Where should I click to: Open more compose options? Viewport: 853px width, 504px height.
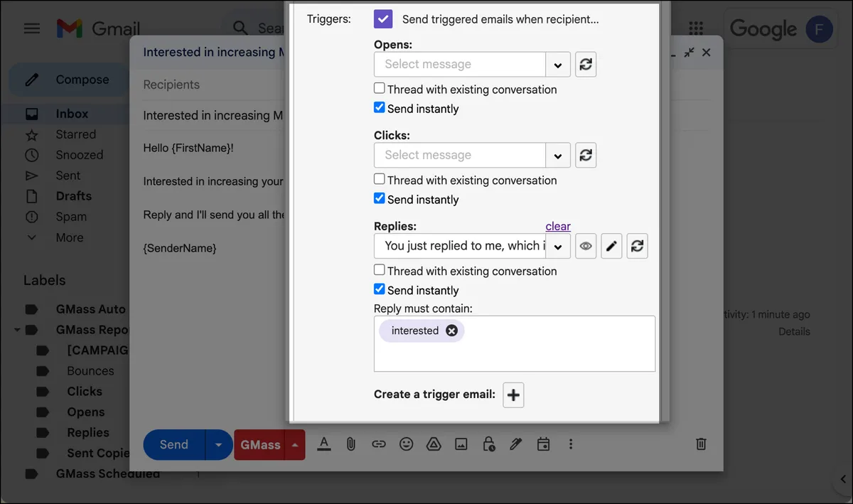pos(570,444)
